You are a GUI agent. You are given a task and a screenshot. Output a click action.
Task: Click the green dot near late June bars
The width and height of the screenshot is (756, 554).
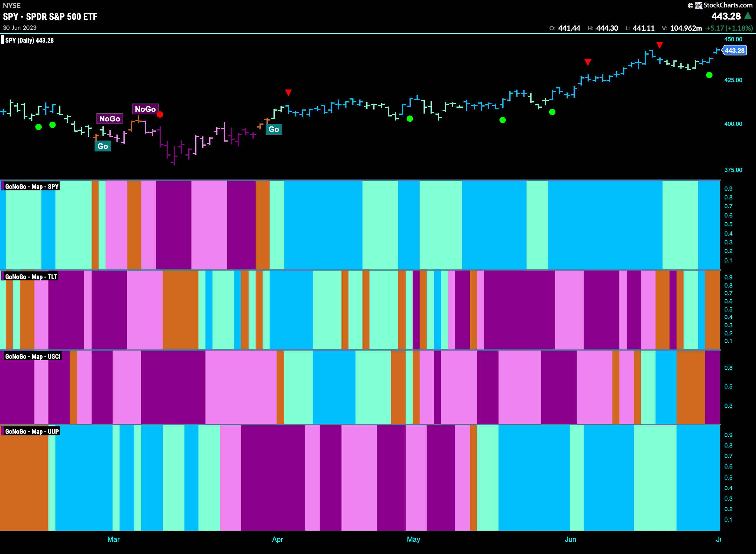click(x=709, y=75)
